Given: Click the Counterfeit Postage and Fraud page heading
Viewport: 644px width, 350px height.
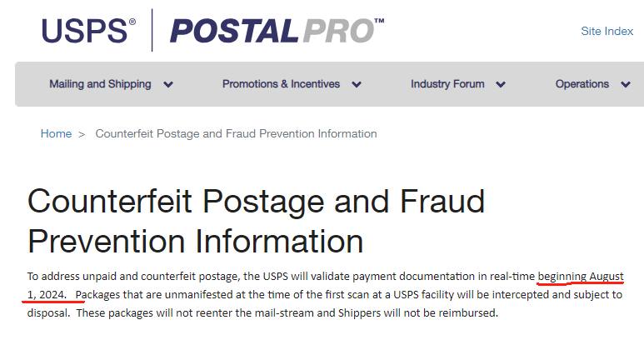Looking at the screenshot, I should tap(256, 221).
